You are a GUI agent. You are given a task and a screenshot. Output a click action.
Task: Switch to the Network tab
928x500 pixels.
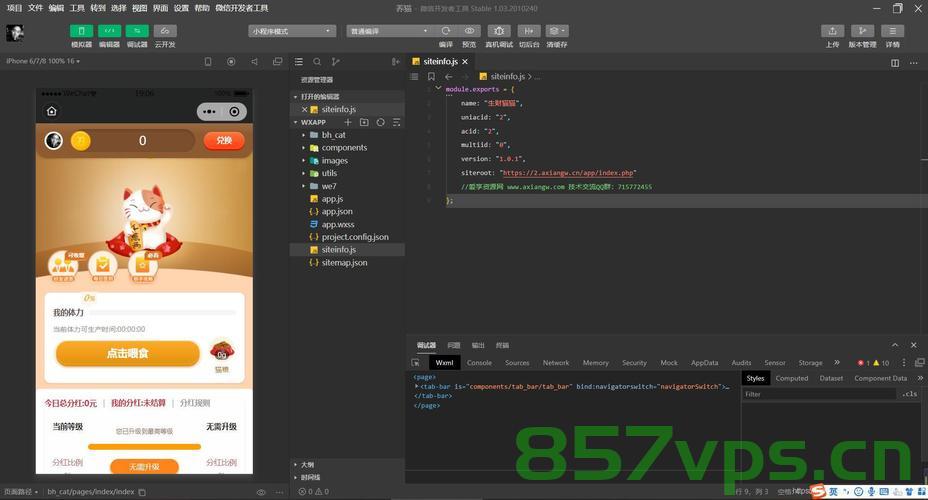pyautogui.click(x=556, y=363)
